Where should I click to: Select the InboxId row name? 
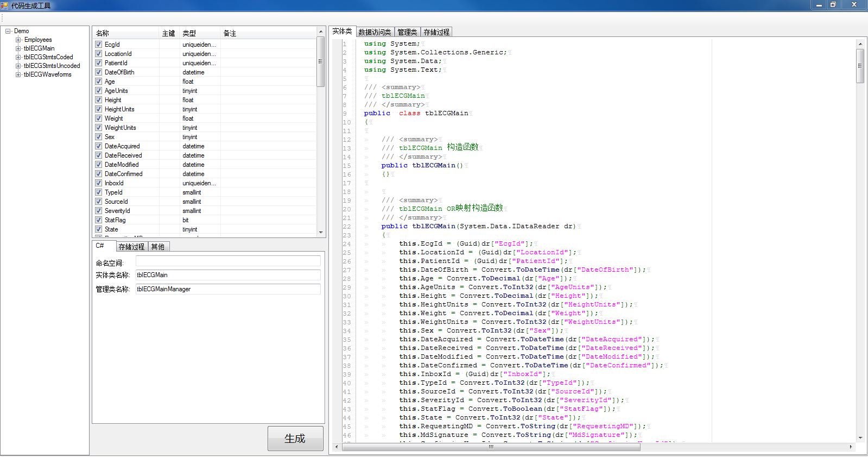pos(114,183)
